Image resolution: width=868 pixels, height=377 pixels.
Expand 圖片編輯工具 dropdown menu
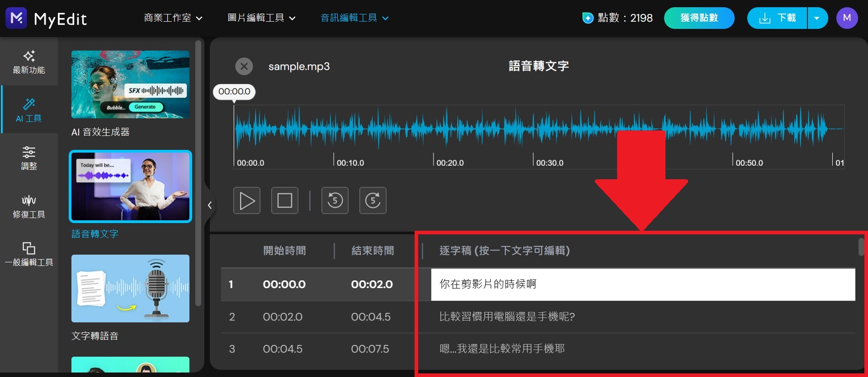tap(261, 18)
